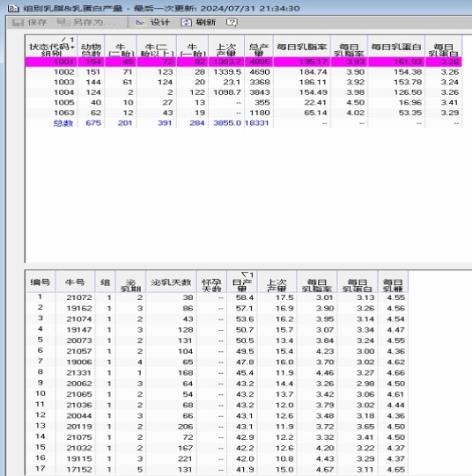Click the 184.74 cell
472x476 pixels.
tap(313, 72)
